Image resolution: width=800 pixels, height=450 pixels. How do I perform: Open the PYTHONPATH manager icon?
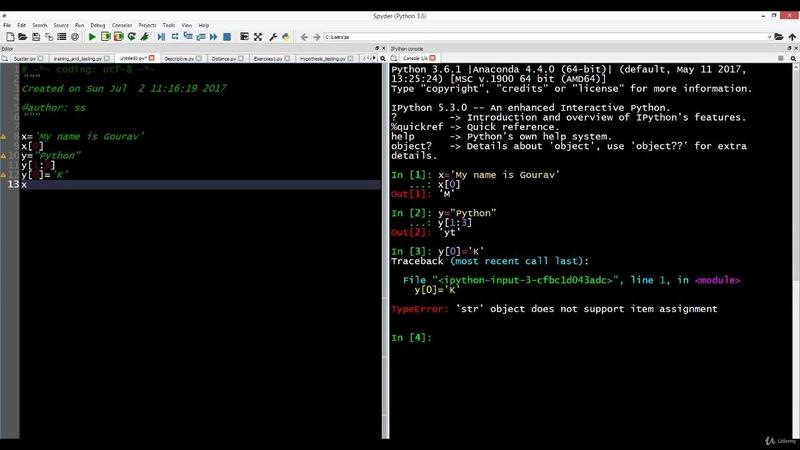286,37
